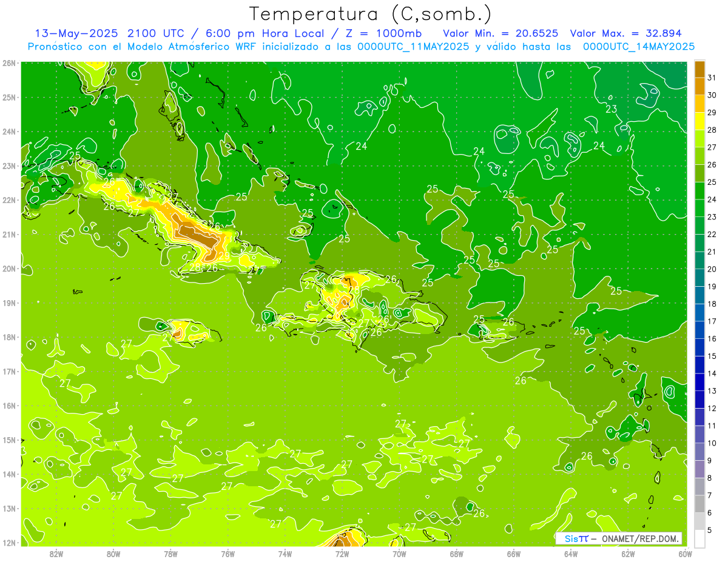The image size is (728, 562).
Task: Pick the dark blue swatch between 13 and 14
Action: [700, 382]
